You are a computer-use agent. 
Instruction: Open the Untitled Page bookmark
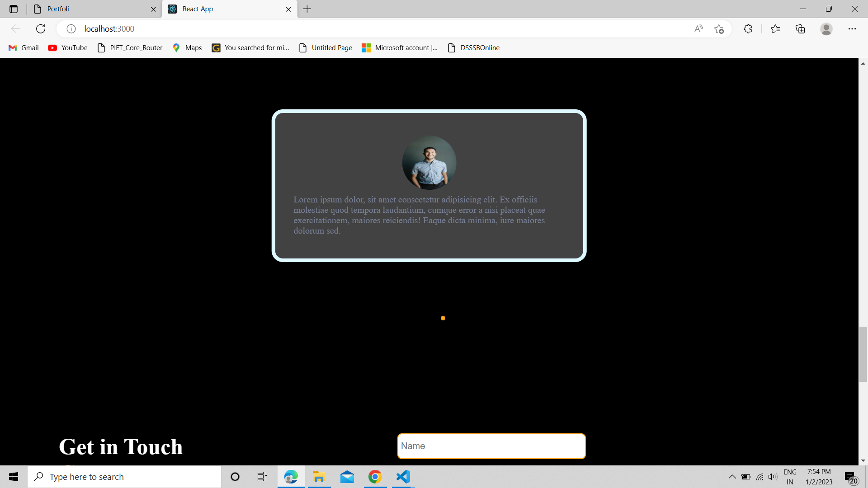(325, 47)
